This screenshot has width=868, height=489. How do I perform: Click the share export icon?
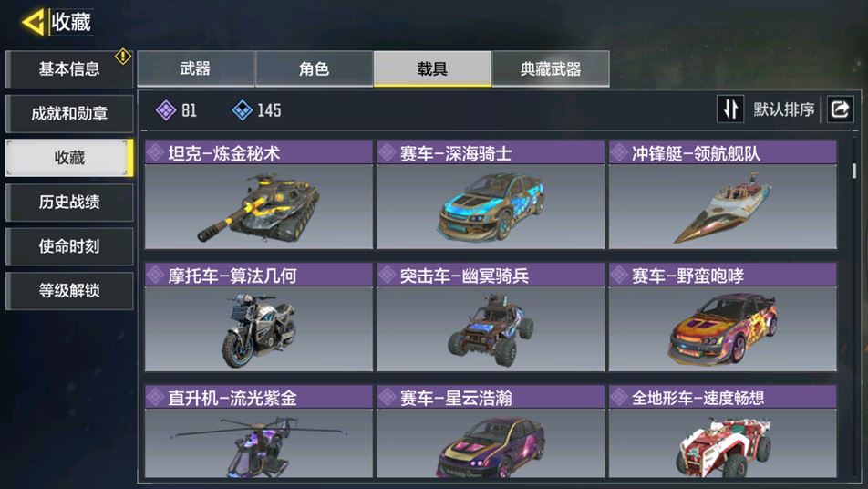click(840, 109)
